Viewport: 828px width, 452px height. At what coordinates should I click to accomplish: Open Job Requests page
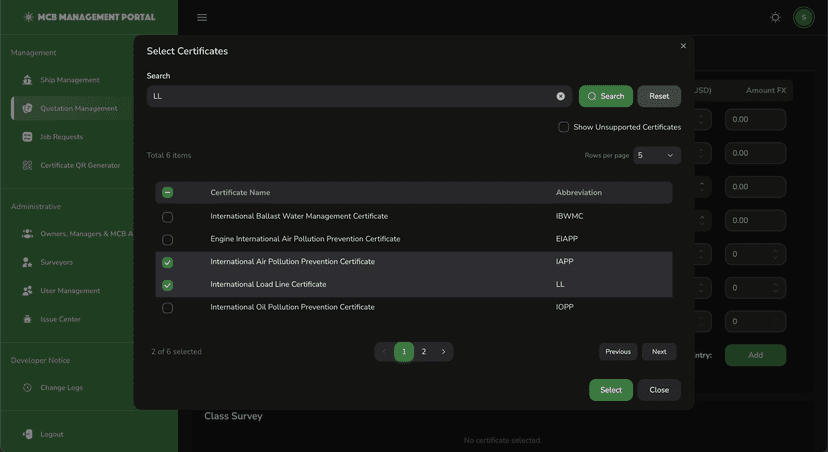tap(61, 137)
